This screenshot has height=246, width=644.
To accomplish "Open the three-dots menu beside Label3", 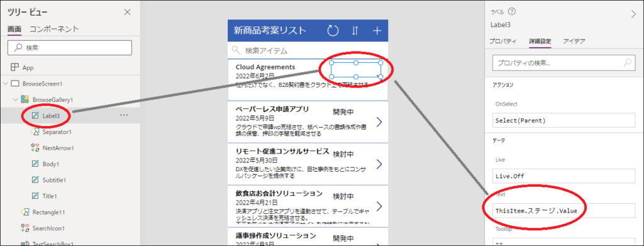I will (x=124, y=115).
